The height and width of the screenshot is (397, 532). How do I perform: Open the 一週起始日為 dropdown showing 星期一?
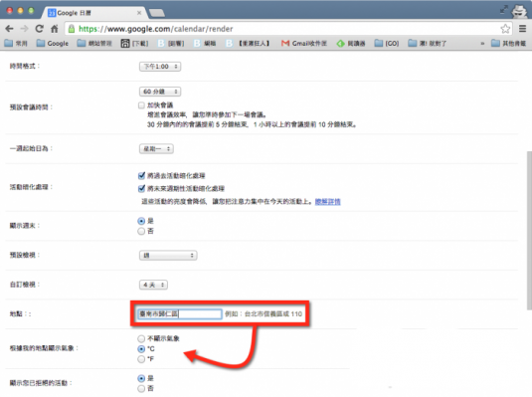coord(156,148)
